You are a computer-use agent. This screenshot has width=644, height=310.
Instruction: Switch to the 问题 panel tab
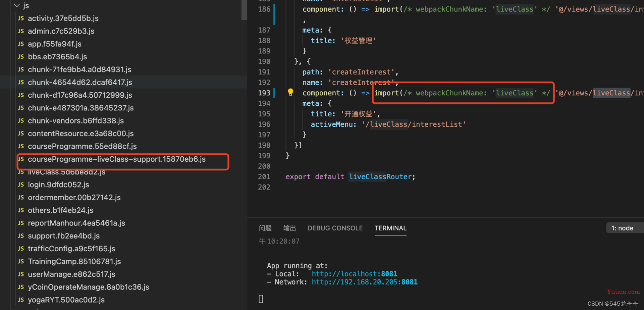click(x=265, y=228)
